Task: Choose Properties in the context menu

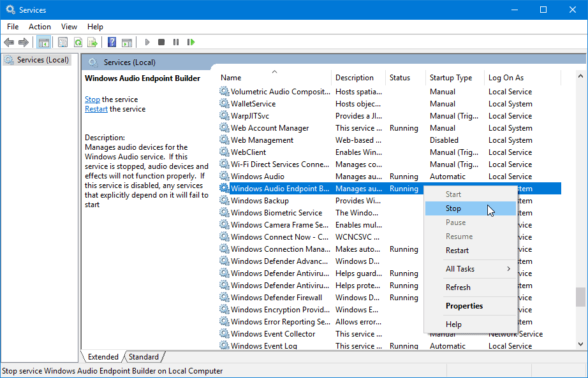Action: (x=471, y=306)
